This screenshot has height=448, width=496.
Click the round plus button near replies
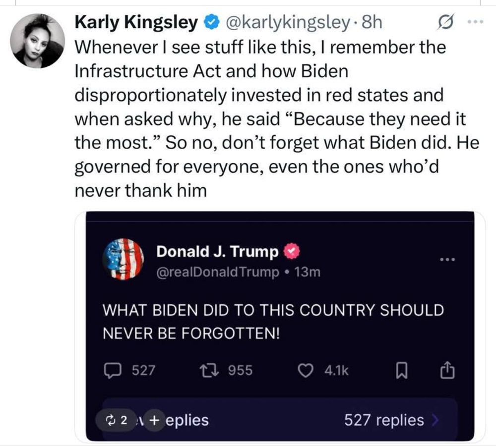[x=154, y=420]
